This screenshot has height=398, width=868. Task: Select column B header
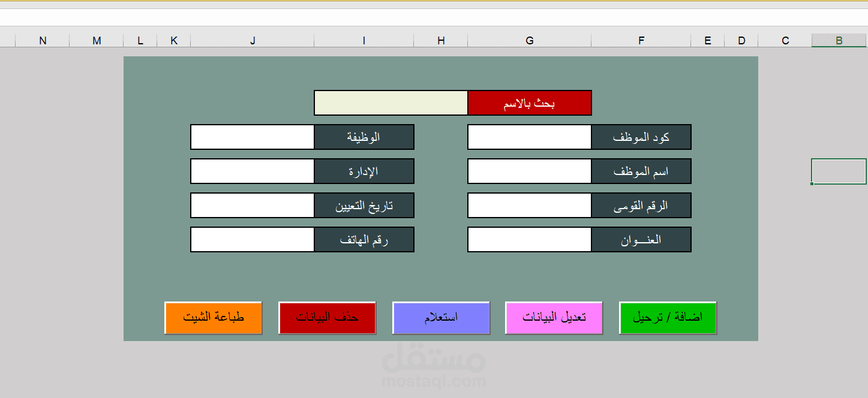point(839,40)
